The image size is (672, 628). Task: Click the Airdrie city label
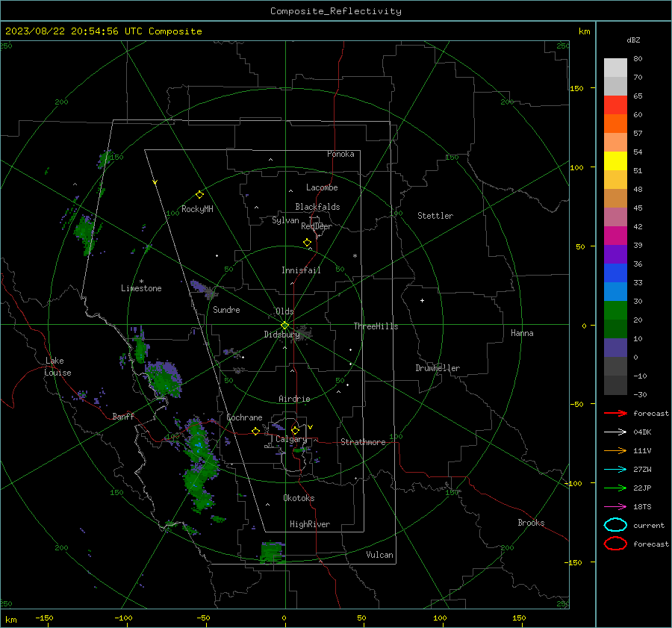(x=294, y=399)
